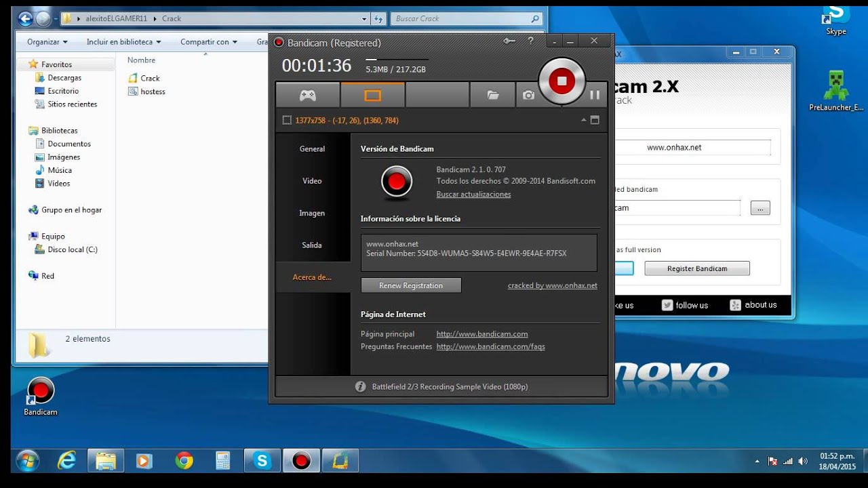
Task: Select Favoritos in navigation pane
Action: (56, 64)
